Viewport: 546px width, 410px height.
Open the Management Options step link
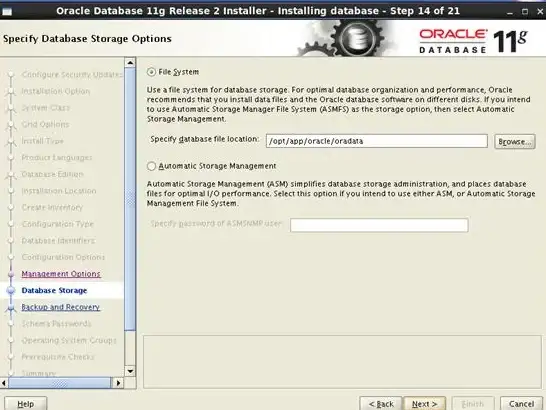61,274
